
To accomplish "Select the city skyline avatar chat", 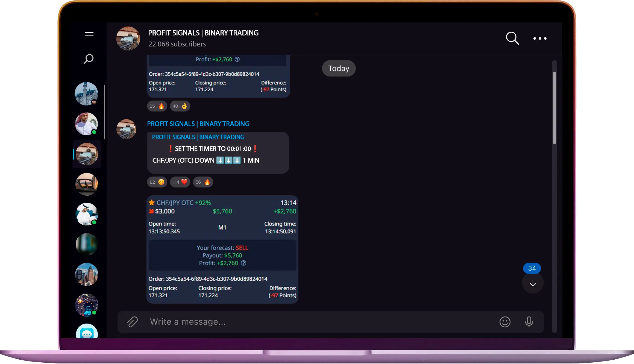I will point(86,274).
